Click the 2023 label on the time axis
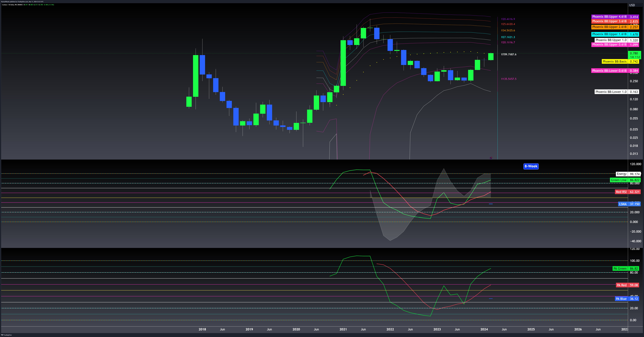The height and width of the screenshot is (337, 644). click(437, 329)
